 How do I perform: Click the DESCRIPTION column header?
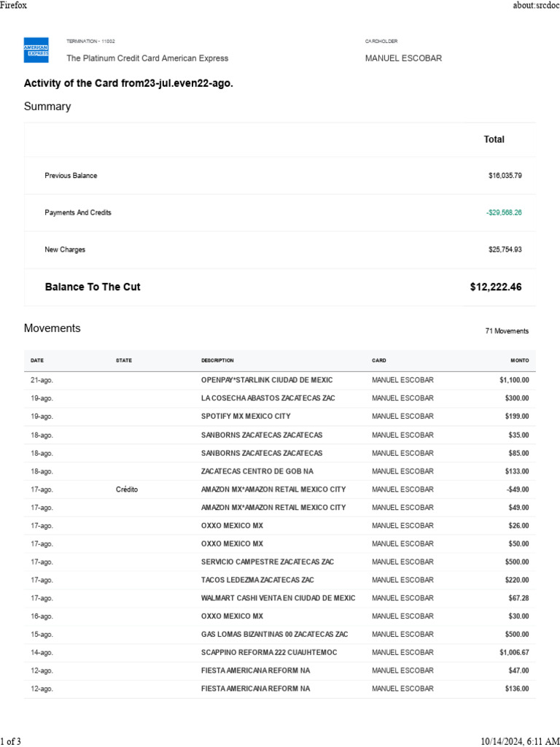pos(217,360)
